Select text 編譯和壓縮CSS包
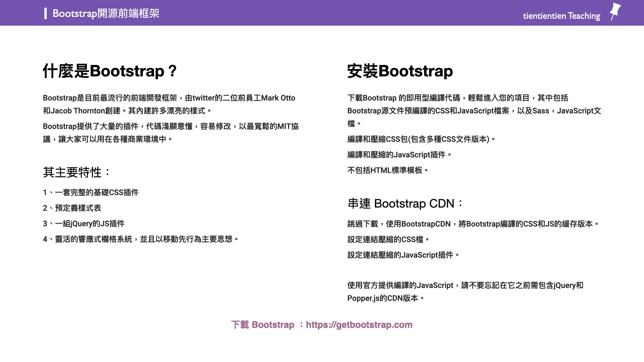 [421, 138]
